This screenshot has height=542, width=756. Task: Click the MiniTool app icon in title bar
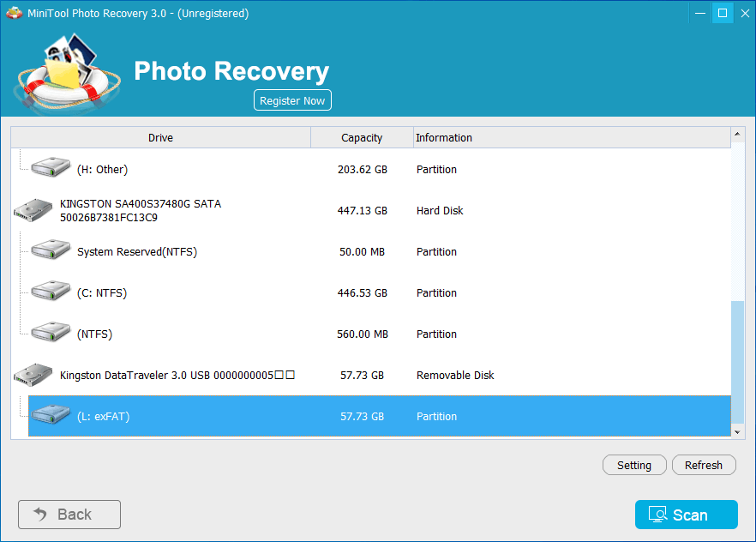coord(14,13)
